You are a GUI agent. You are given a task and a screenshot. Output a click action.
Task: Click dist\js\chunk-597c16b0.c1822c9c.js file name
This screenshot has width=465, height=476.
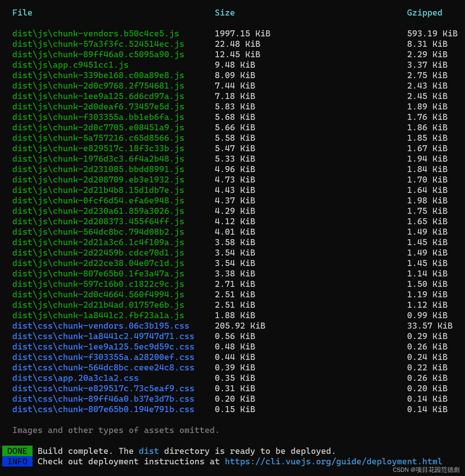coord(98,284)
